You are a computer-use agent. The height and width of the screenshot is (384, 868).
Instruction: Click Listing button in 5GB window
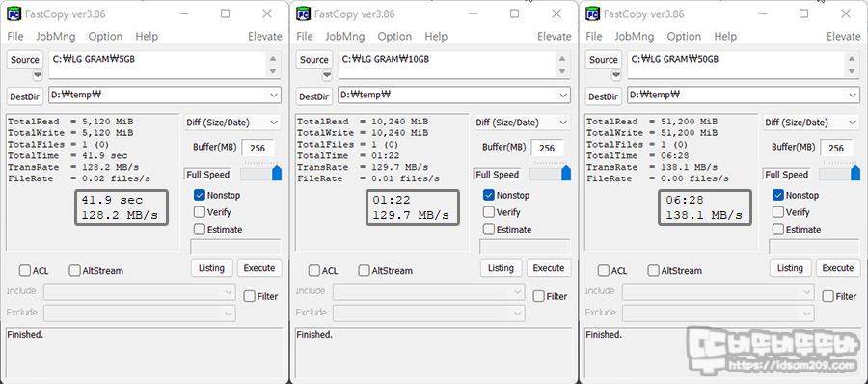point(211,268)
